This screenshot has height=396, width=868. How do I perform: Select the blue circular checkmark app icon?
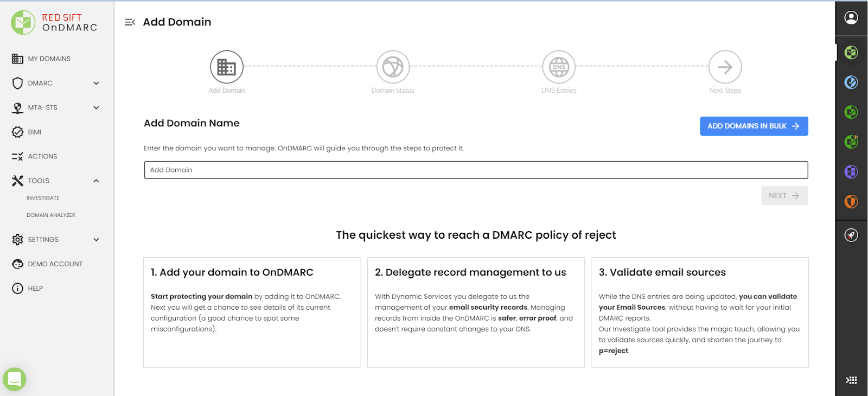pyautogui.click(x=851, y=82)
